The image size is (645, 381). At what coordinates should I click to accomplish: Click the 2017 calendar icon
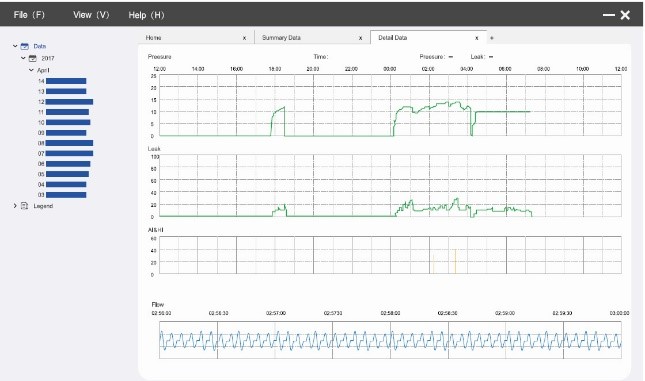[32, 58]
